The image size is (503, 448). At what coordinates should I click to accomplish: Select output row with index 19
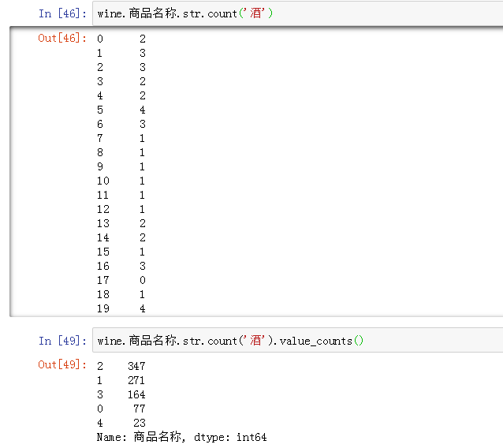[121, 308]
